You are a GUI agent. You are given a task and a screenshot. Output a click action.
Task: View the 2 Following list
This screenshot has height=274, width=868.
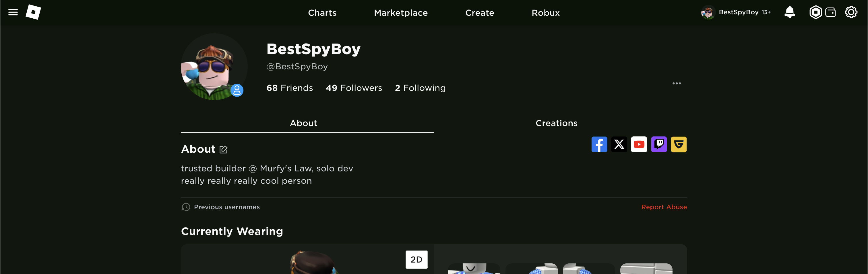420,88
